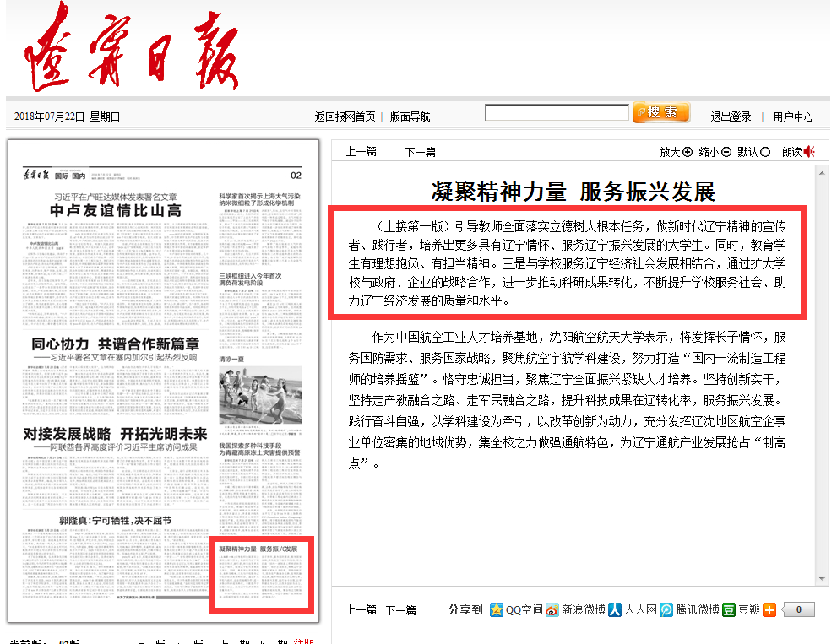Click the article pane scrollbar down arrow
This screenshot has height=644, width=837.
pos(822,578)
